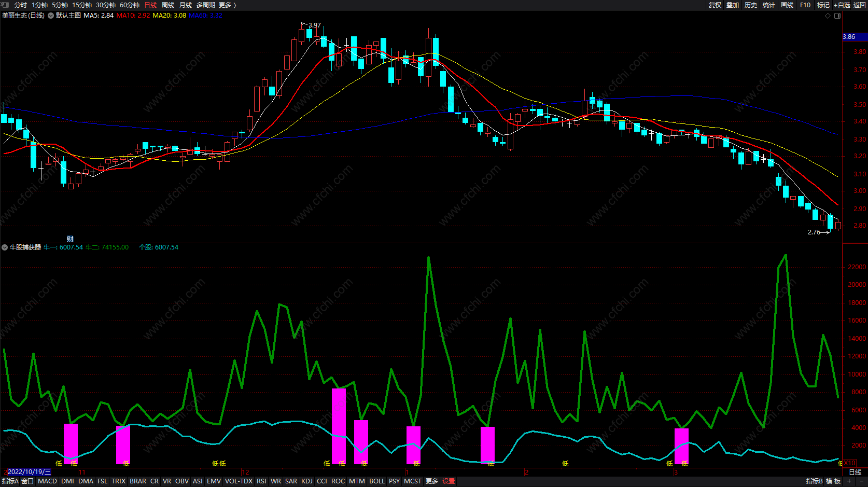The height and width of the screenshot is (487, 868).
Task: Open 统计 statistics
Action: pos(769,5)
